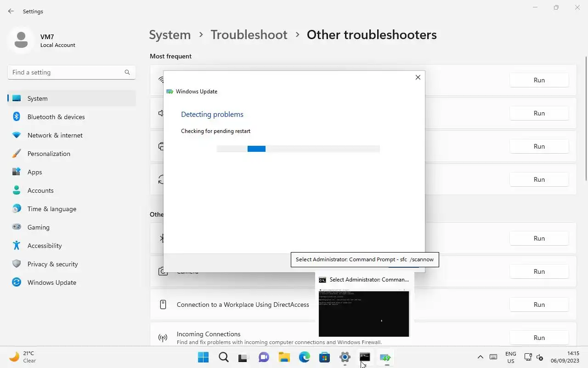This screenshot has height=368, width=588.
Task: Open Apps settings
Action: [x=72, y=172]
